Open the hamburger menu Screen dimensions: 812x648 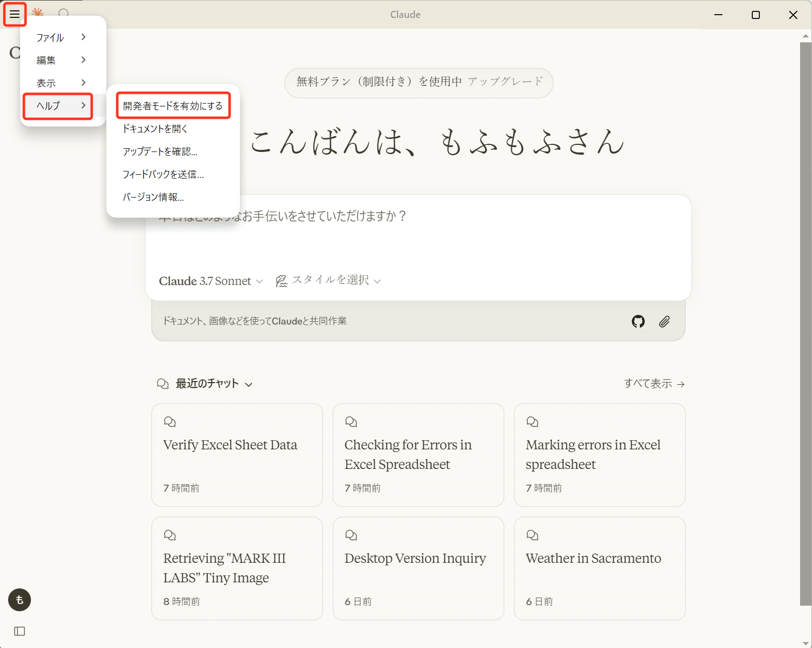(15, 15)
